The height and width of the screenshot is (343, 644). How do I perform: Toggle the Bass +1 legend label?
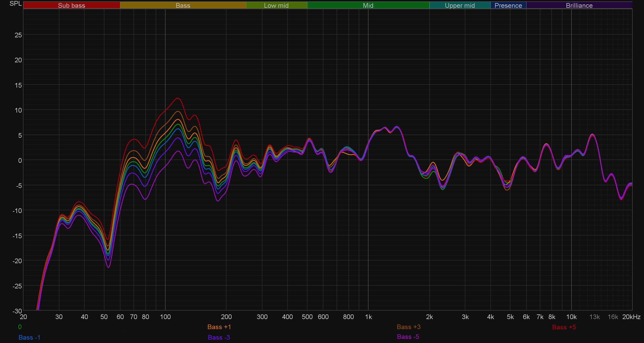point(219,327)
